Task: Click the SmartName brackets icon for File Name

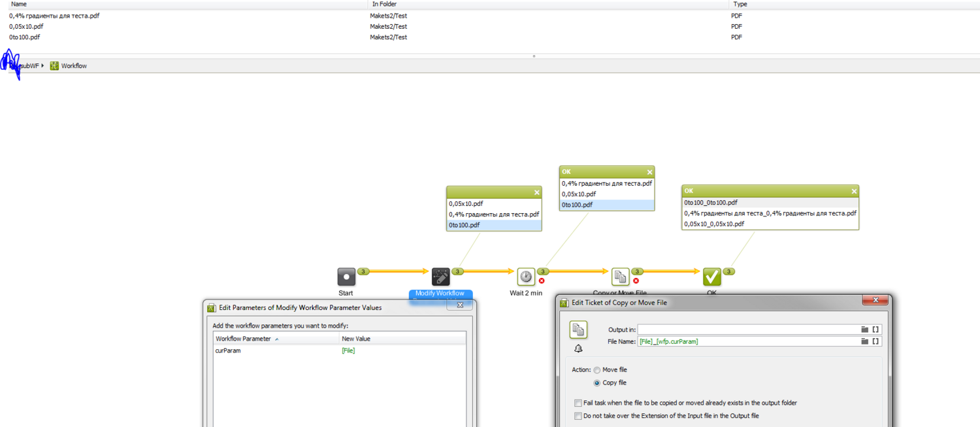Action: [x=876, y=341]
